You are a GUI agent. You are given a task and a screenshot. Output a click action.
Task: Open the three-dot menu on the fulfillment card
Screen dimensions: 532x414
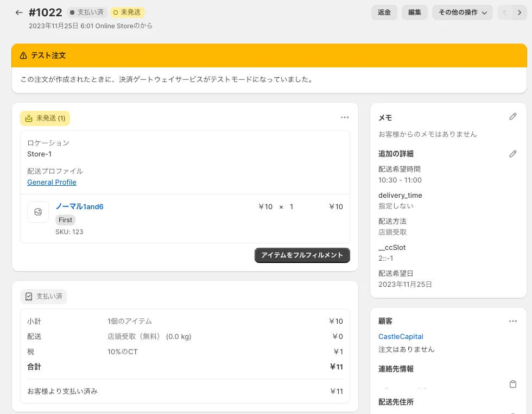coord(345,117)
